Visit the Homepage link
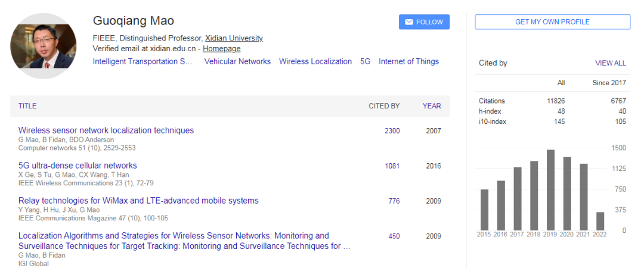 [x=221, y=48]
